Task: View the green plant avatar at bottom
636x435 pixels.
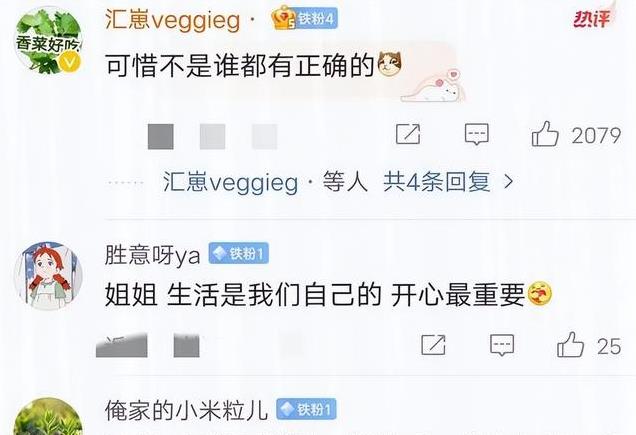Action: (x=48, y=416)
